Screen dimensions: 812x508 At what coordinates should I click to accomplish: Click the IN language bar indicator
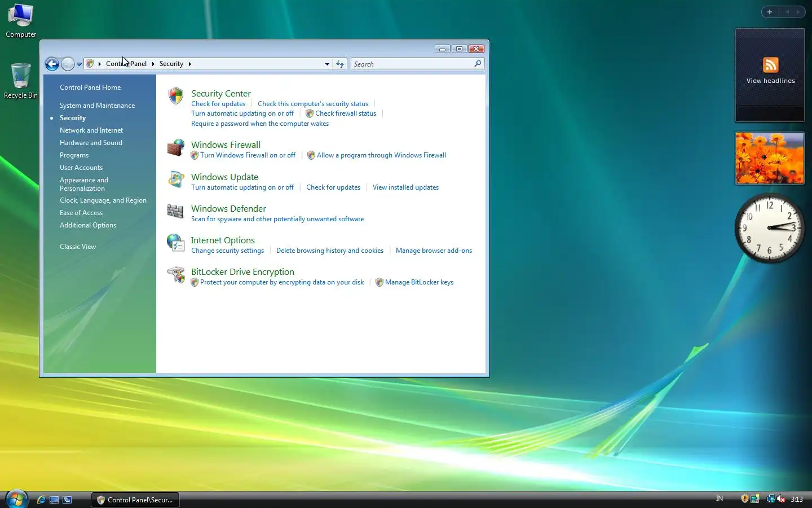pyautogui.click(x=720, y=498)
